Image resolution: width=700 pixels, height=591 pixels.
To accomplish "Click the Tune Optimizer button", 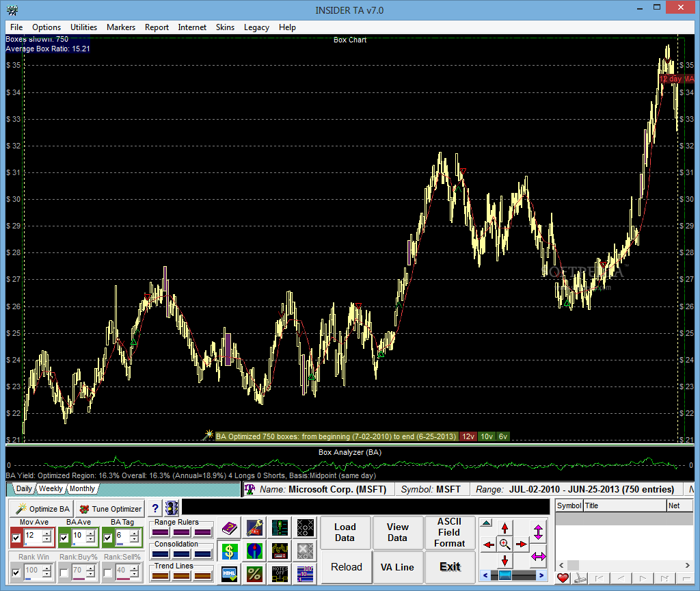I will 110,509.
